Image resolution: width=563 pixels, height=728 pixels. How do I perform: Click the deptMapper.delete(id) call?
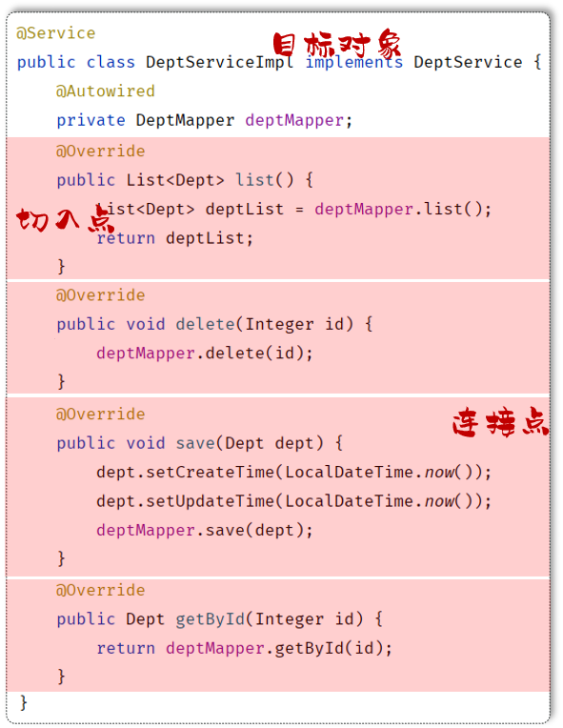click(x=205, y=354)
